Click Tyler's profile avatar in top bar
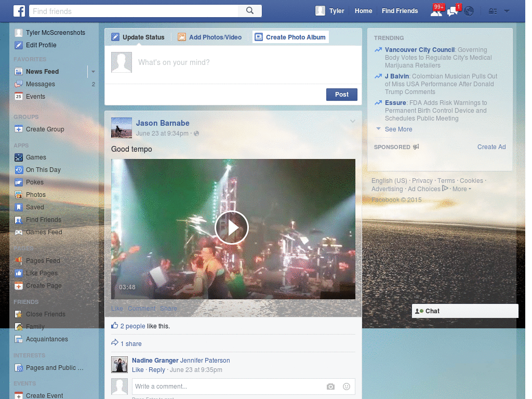This screenshot has height=399, width=532. (320, 11)
